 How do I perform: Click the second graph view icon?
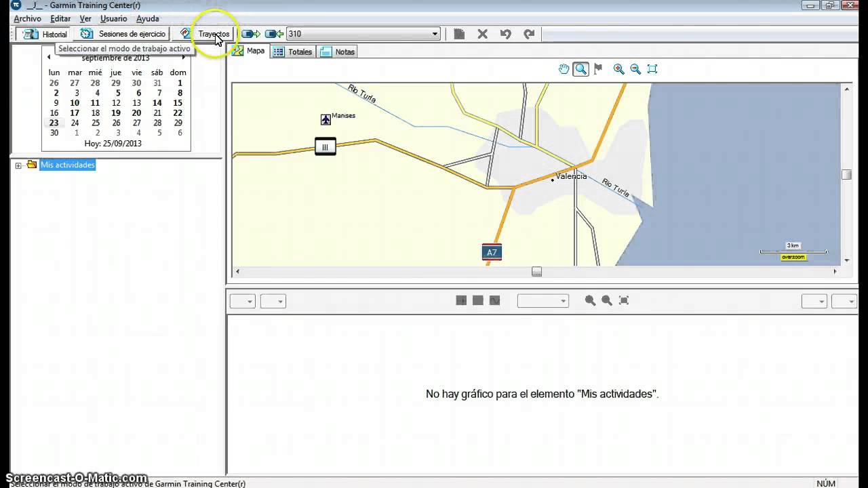pos(478,300)
